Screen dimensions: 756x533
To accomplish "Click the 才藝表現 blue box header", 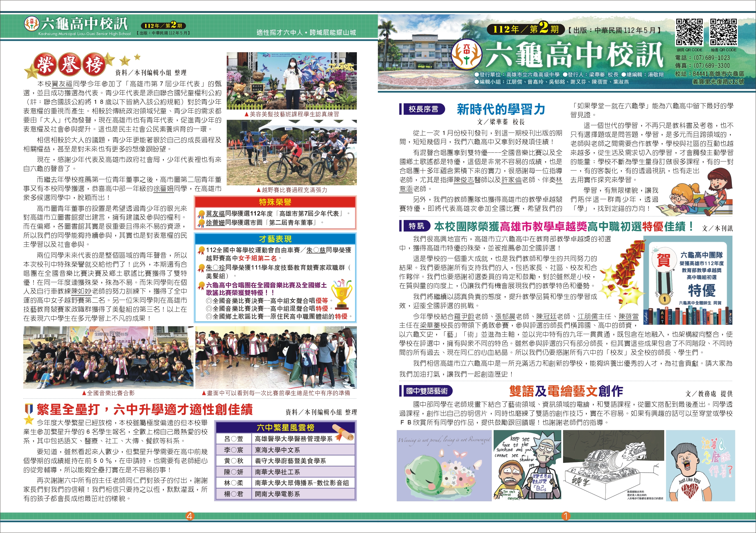I will pyautogui.click(x=275, y=239).
